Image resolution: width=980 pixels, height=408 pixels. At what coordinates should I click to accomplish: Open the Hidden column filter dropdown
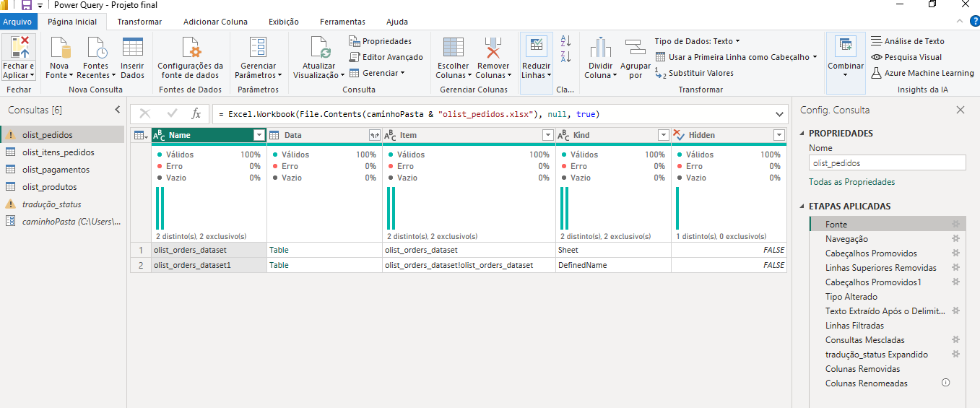pos(779,135)
